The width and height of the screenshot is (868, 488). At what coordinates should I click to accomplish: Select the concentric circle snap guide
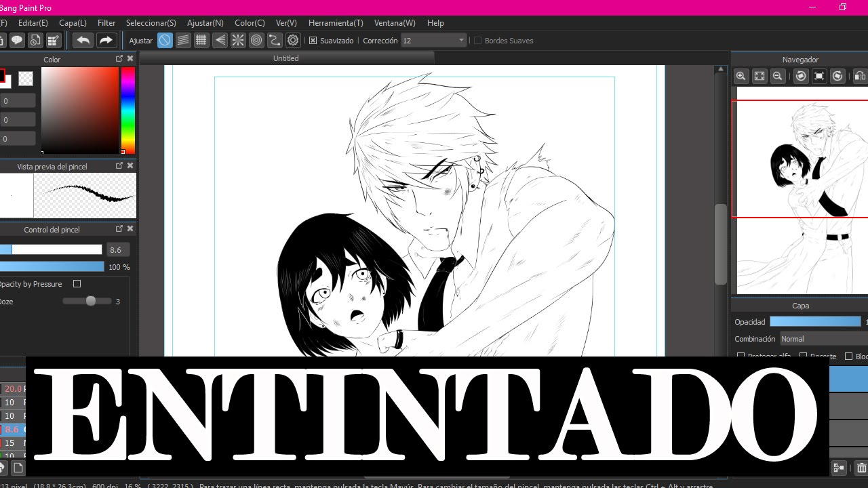256,40
